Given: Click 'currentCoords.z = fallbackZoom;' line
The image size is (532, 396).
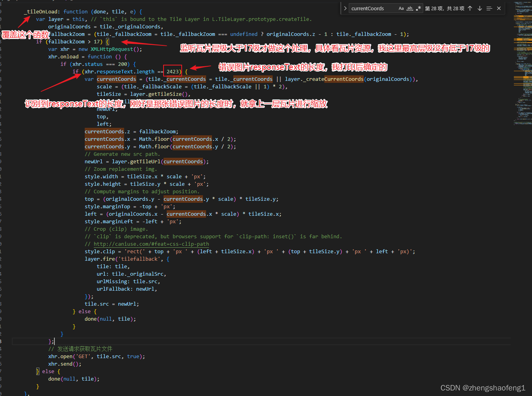Looking at the screenshot, I should tap(132, 132).
